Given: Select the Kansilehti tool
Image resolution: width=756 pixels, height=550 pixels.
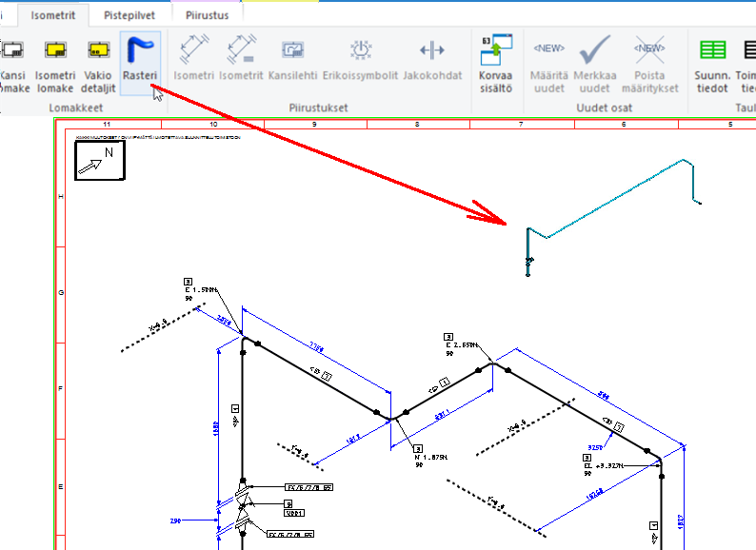Looking at the screenshot, I should click(291, 50).
